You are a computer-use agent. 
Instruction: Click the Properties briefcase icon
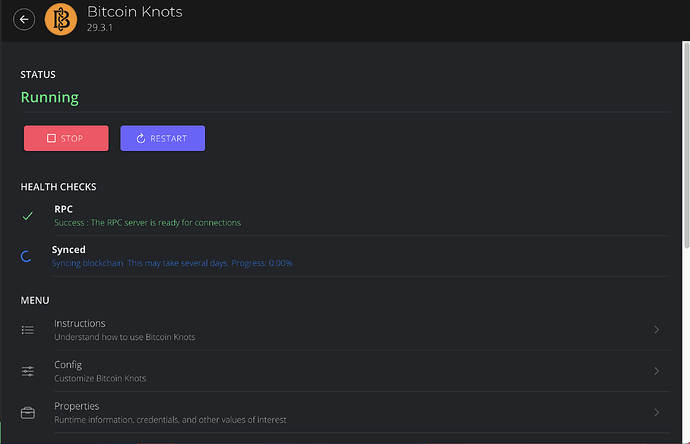pyautogui.click(x=28, y=413)
